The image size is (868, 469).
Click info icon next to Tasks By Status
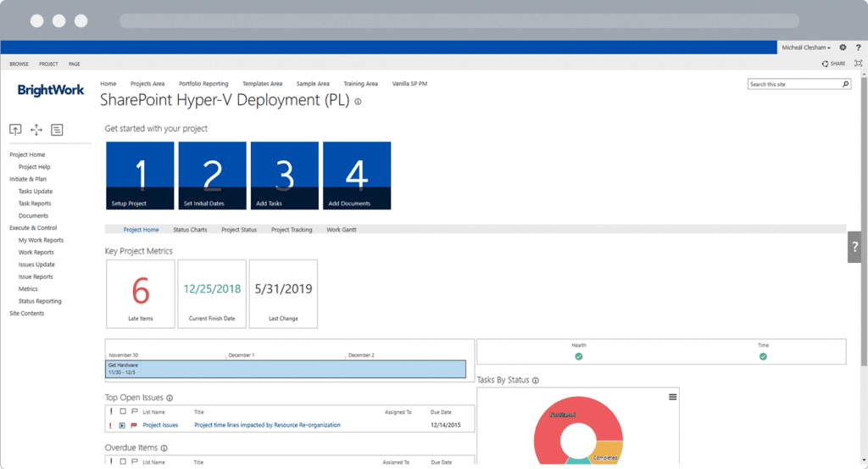click(x=536, y=381)
